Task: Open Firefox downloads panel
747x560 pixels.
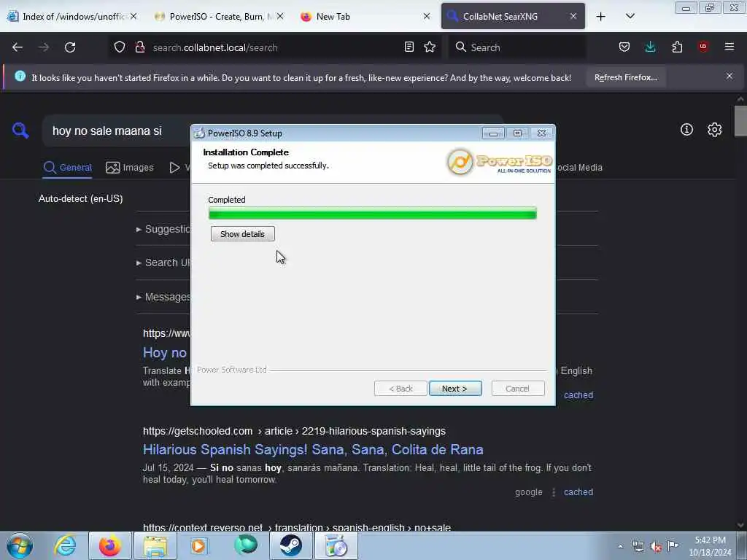Action: pyautogui.click(x=650, y=47)
